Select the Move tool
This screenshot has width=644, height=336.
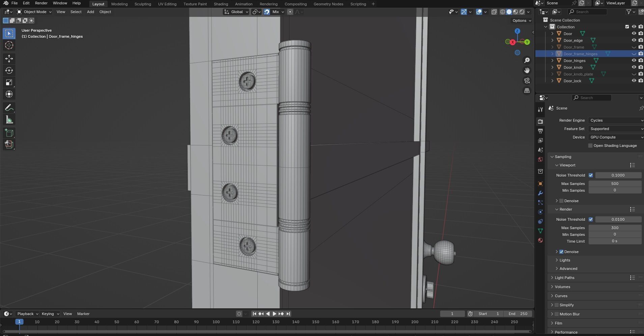(x=9, y=59)
